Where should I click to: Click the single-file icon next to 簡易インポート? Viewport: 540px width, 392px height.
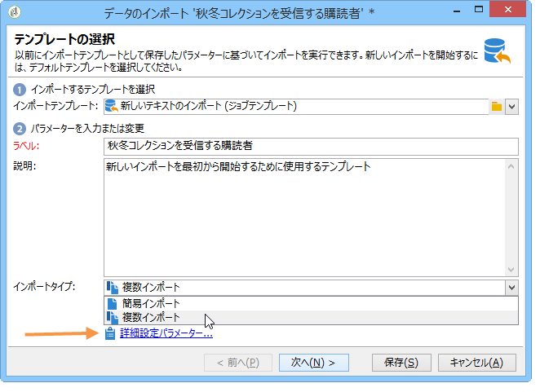tap(112, 303)
